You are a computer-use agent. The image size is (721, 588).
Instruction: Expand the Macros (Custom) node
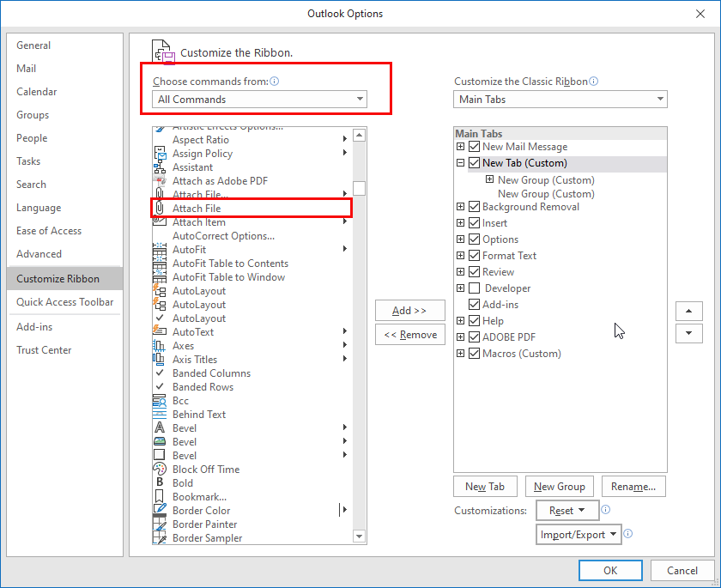coord(460,353)
